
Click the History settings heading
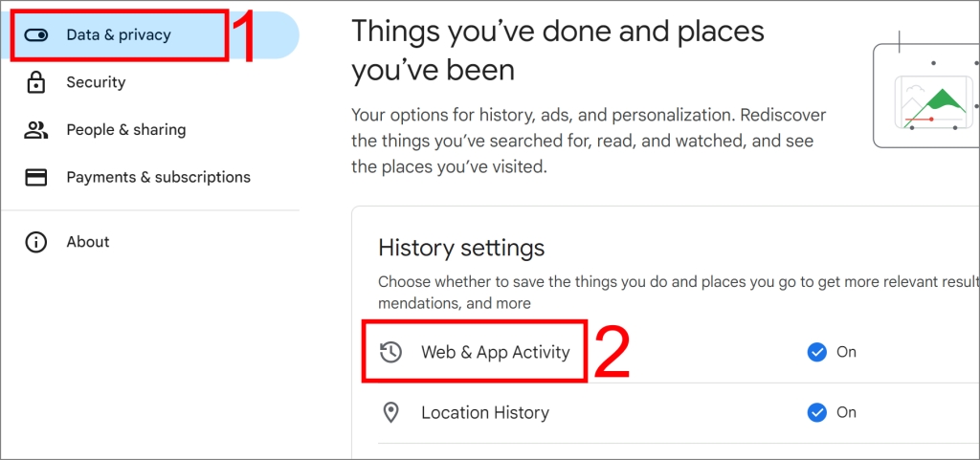(x=461, y=248)
